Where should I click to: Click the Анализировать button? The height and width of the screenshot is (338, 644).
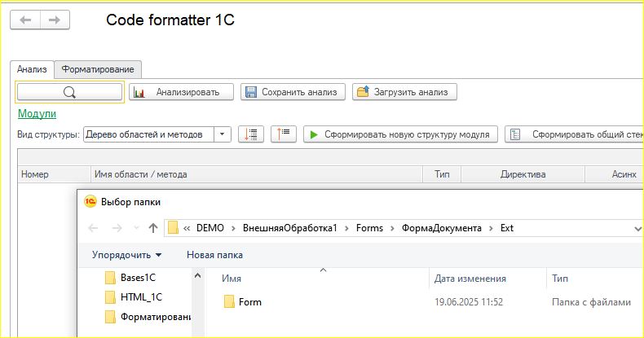pos(181,92)
